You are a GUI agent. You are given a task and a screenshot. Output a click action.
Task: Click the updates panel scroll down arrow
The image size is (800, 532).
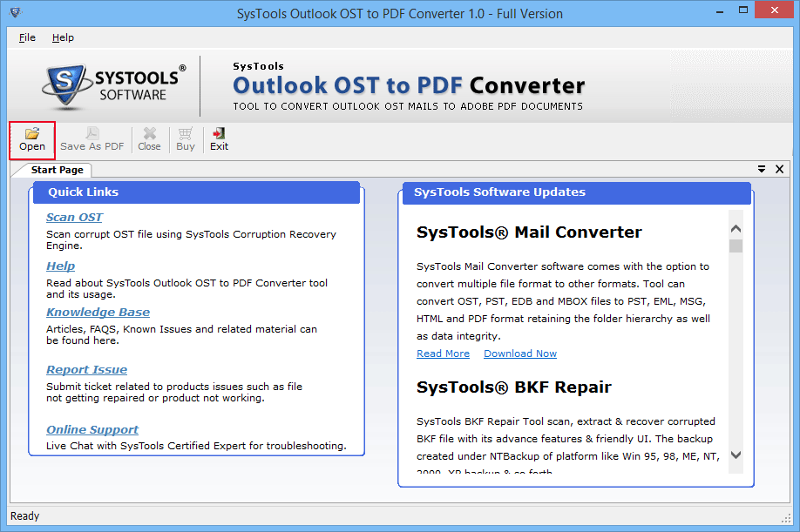[x=736, y=455]
